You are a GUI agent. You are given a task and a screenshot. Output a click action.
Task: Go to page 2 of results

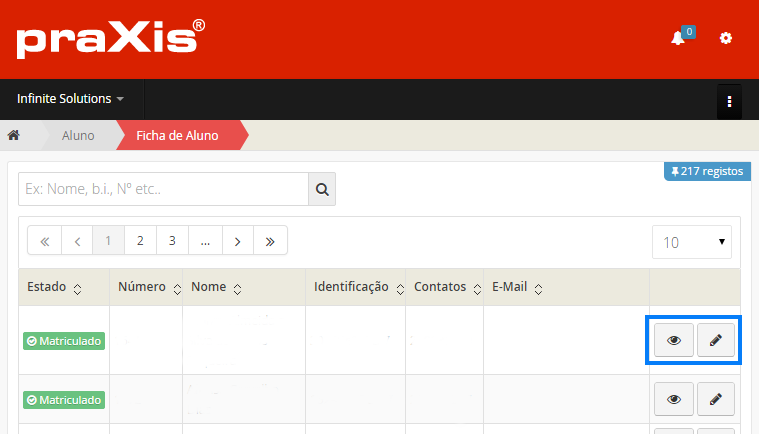(140, 240)
